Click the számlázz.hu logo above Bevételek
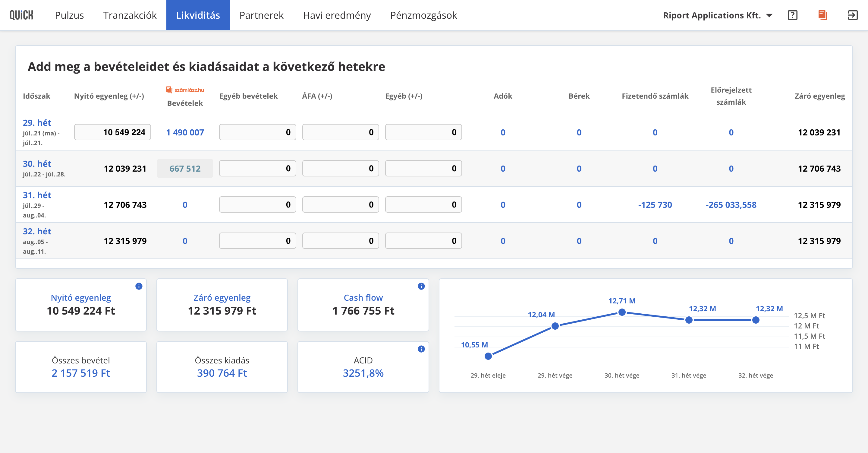The image size is (868, 453). (185, 90)
